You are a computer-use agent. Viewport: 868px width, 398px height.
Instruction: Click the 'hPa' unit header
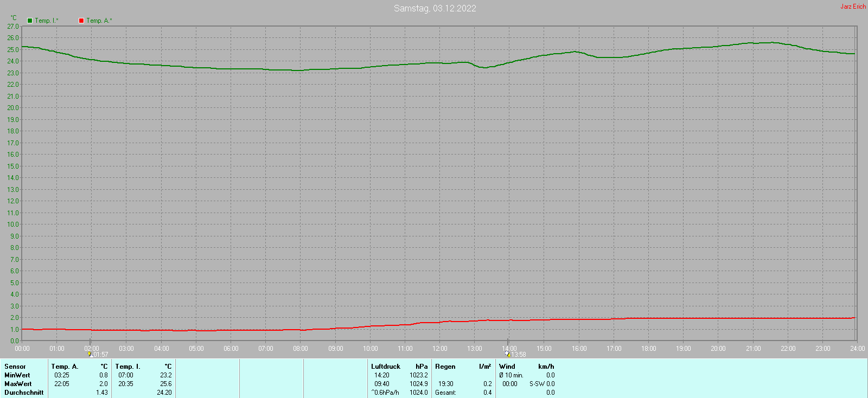422,367
